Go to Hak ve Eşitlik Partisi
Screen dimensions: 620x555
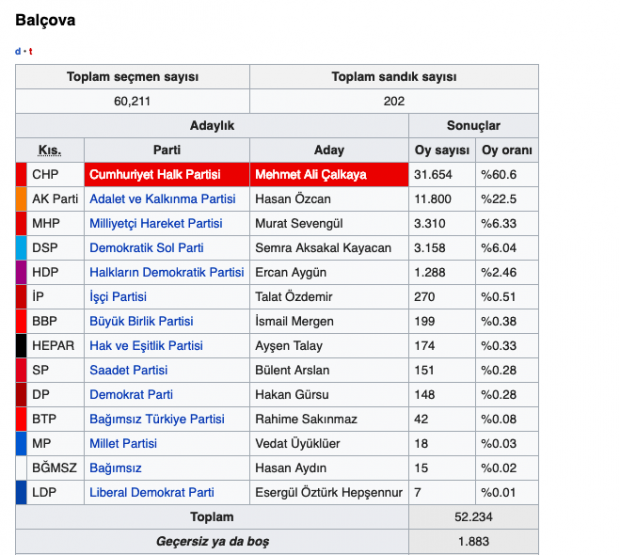[145, 346]
